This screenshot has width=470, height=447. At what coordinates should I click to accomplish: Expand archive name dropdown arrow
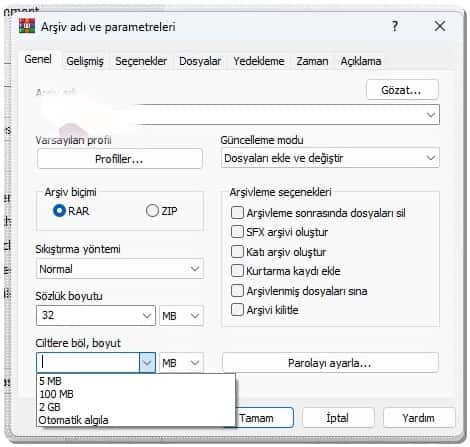click(x=431, y=115)
